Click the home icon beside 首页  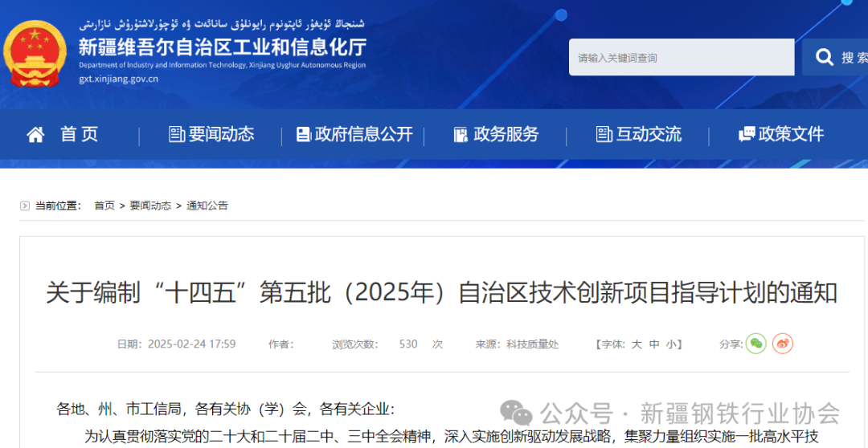click(x=35, y=134)
